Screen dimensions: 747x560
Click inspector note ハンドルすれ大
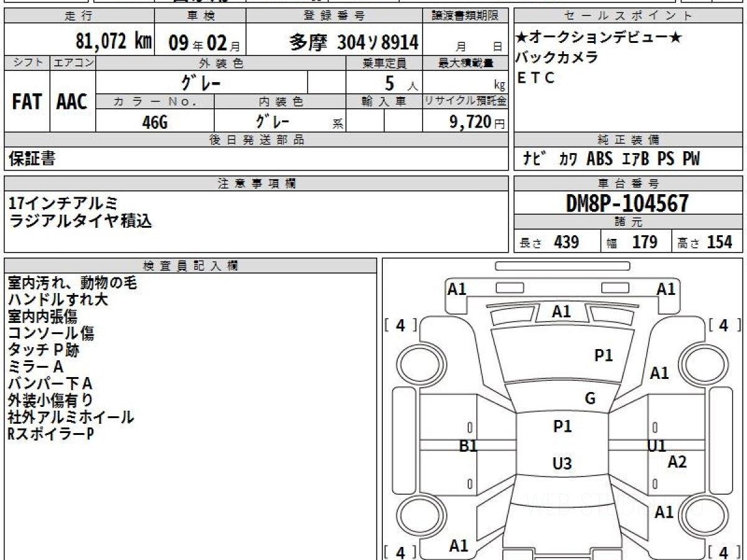[x=58, y=300]
